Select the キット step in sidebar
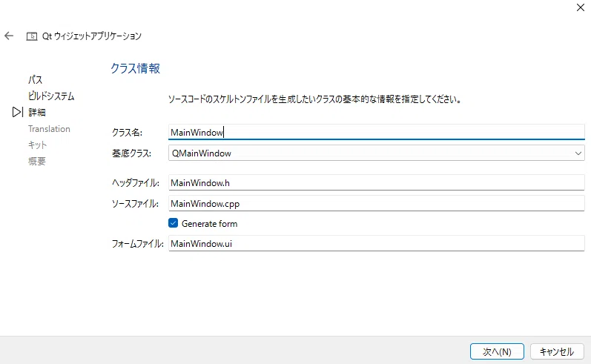This screenshot has height=364, width=591. [37, 145]
